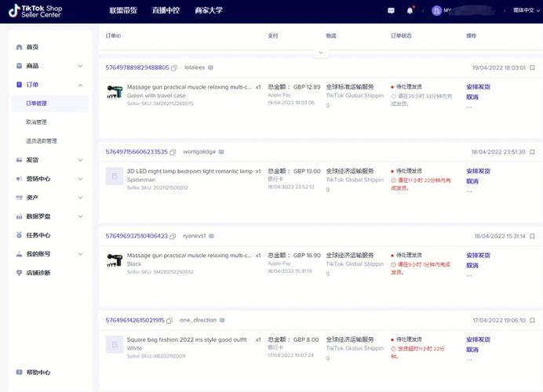The image size is (543, 392).
Task: Click 取消 for the wontgolidge order
Action: pyautogui.click(x=472, y=181)
